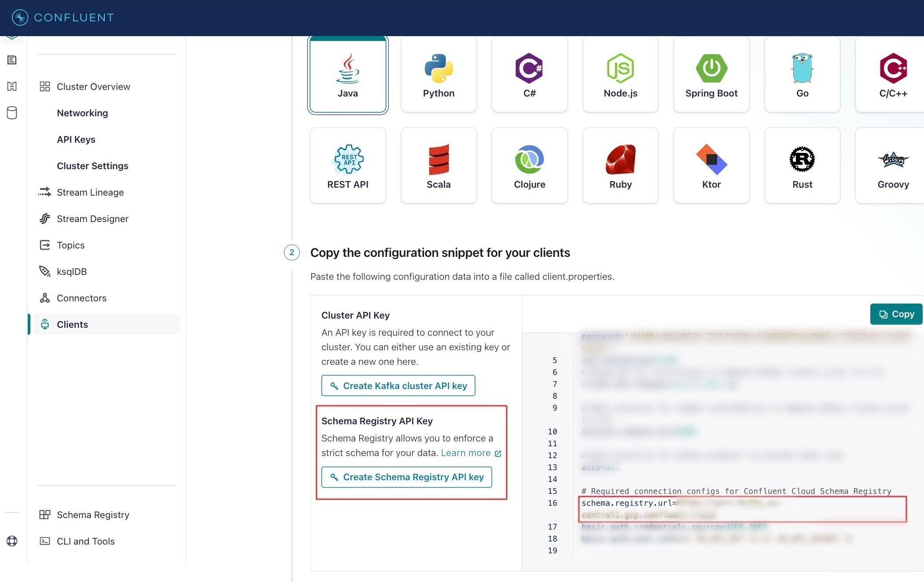Open the database cylinder icon in left rail

click(x=12, y=113)
